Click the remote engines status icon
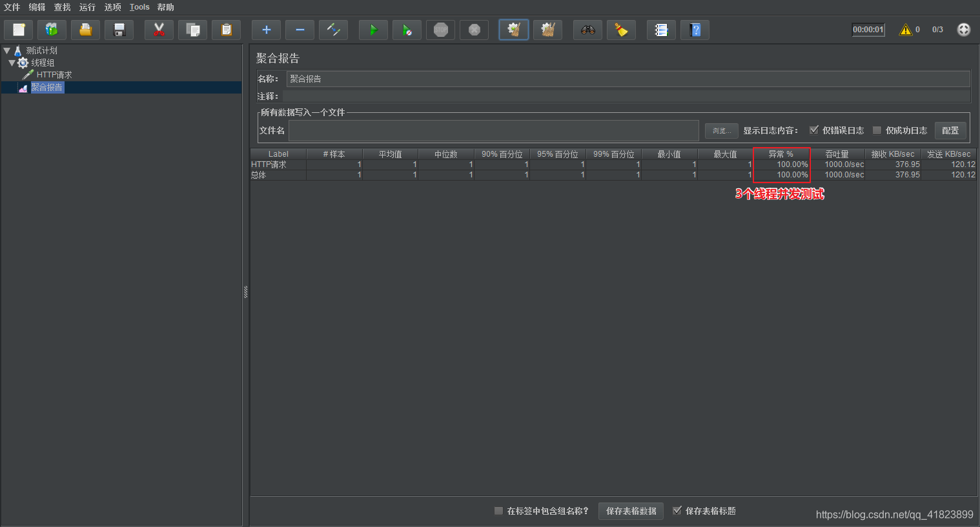Screen dimensions: 980x527 tap(964, 30)
